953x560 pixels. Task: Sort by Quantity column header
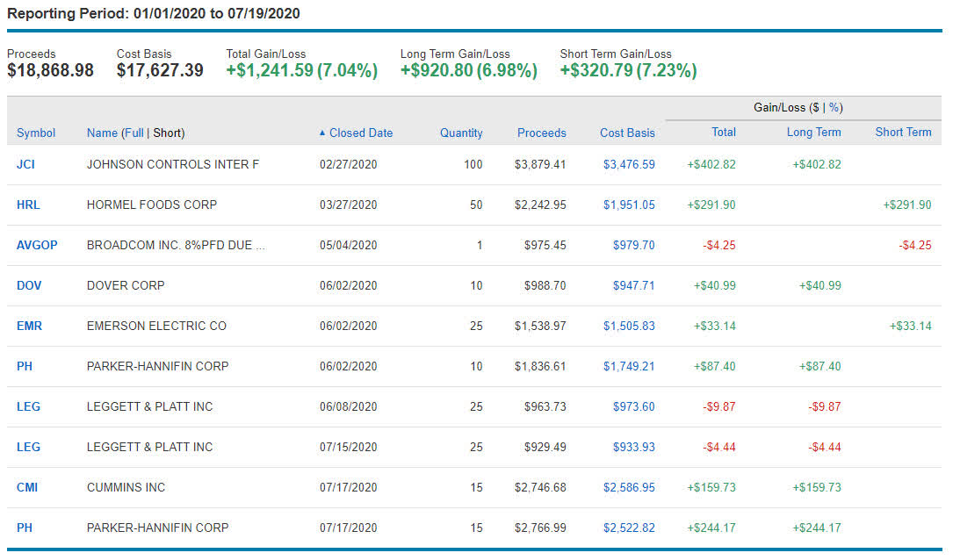tap(461, 133)
